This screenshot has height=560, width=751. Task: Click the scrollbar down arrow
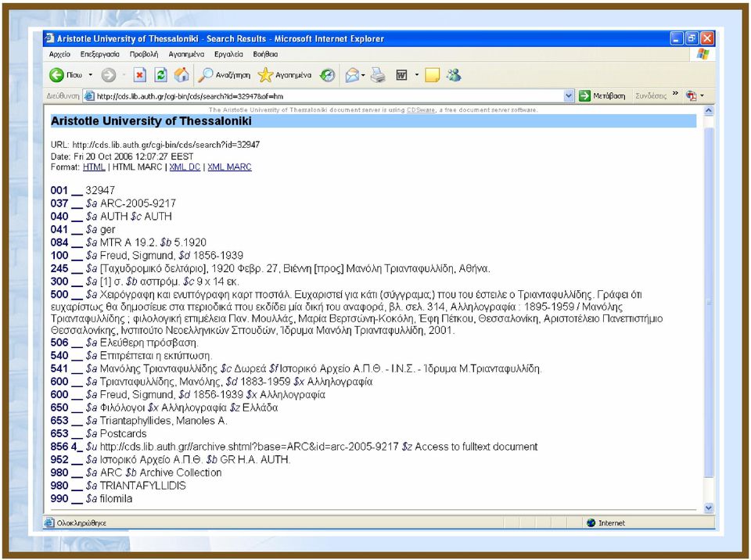tap(709, 508)
